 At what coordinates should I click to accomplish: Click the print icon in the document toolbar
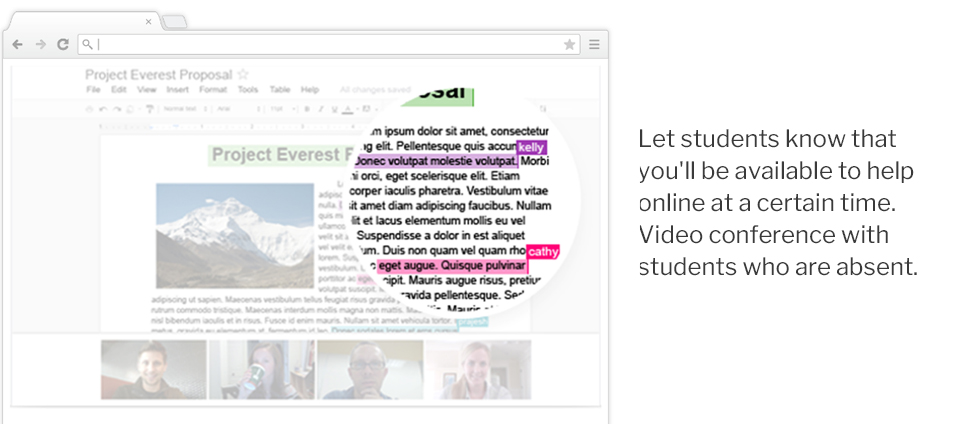point(90,108)
